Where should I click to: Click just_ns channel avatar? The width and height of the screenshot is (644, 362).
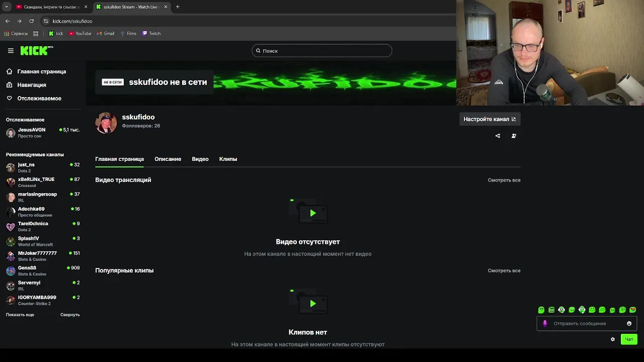coord(11,167)
